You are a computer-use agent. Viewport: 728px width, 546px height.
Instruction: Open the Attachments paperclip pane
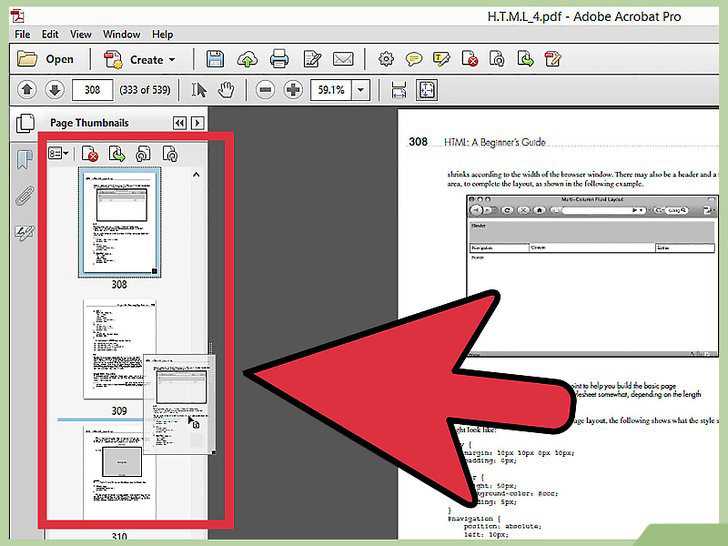click(25, 195)
